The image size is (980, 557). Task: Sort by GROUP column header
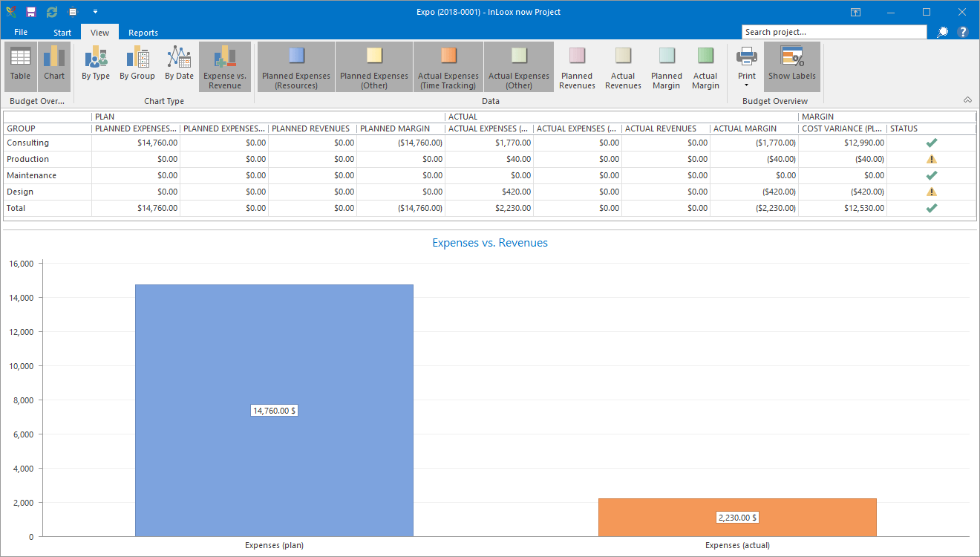point(48,128)
